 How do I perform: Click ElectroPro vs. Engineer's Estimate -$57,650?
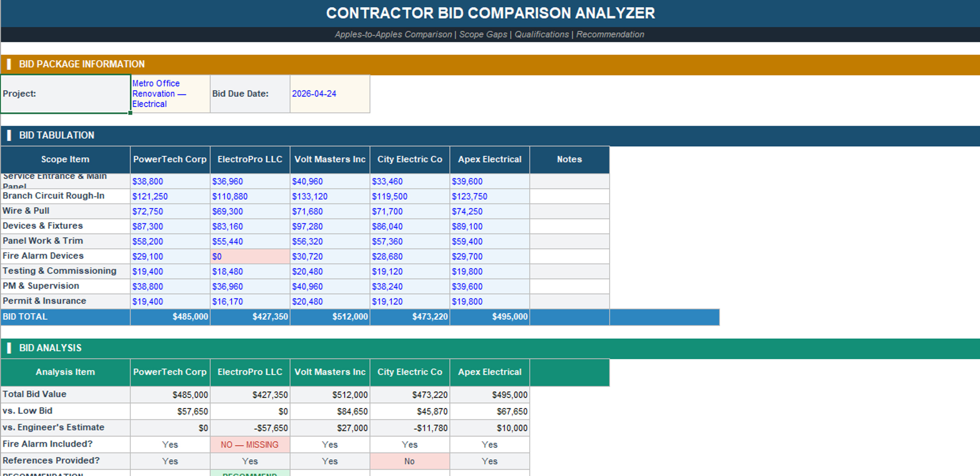(250, 428)
